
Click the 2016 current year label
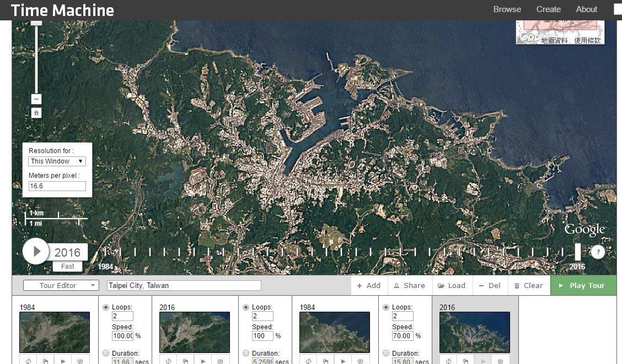point(67,252)
